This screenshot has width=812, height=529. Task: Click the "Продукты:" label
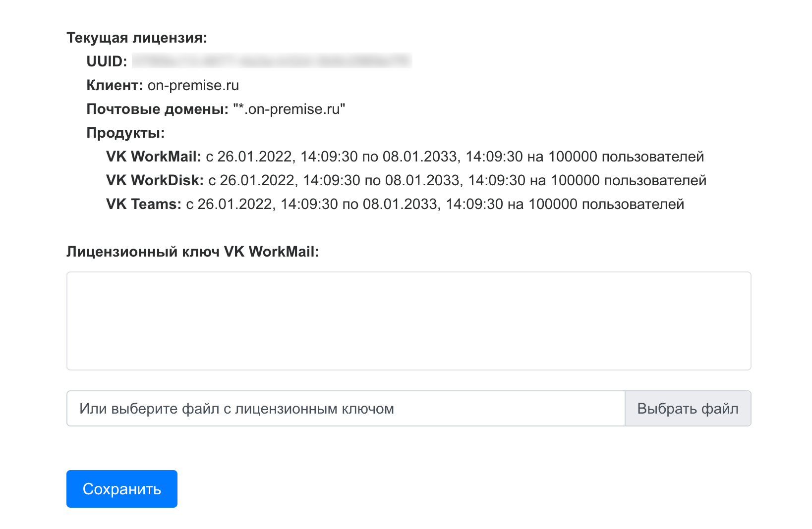(125, 133)
